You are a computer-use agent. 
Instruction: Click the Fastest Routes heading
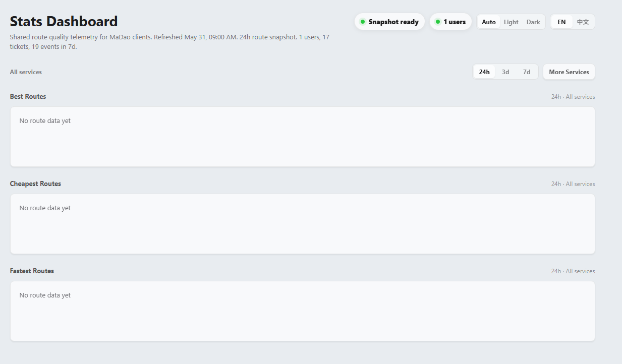coord(32,271)
